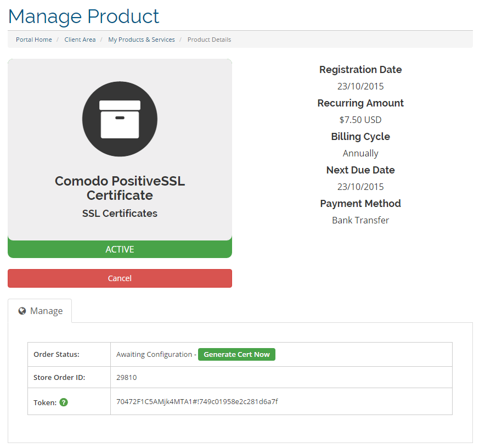485x448 pixels.
Task: Click Bank Transfer payment method
Action: (360, 220)
